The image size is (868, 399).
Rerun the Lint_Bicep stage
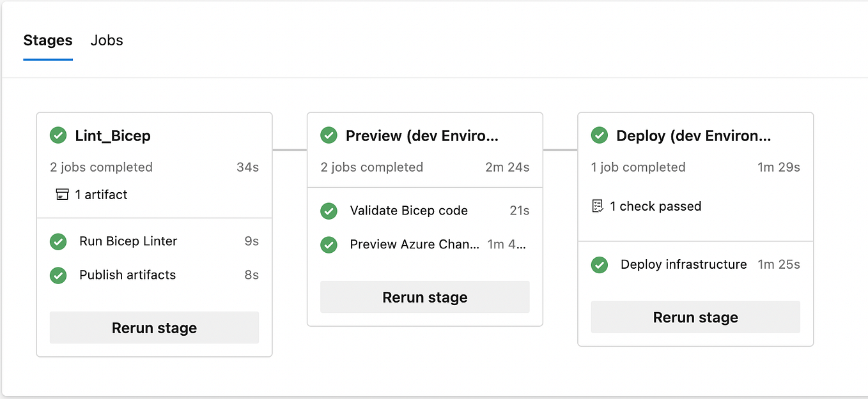point(154,327)
